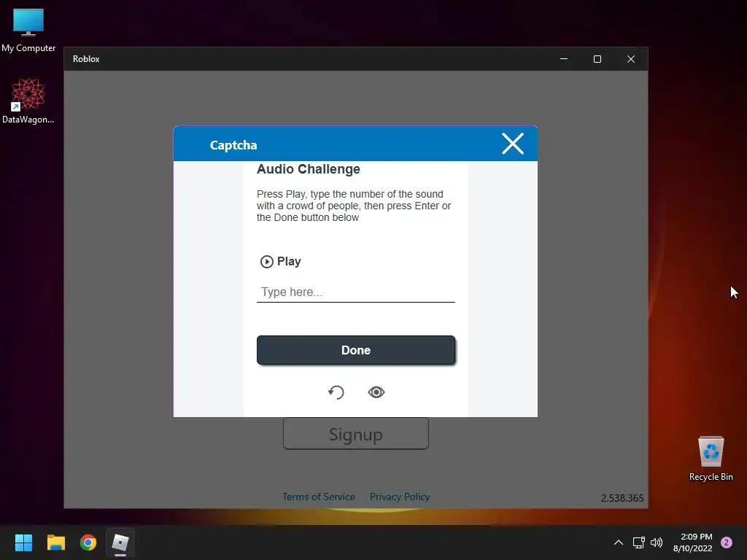The width and height of the screenshot is (747, 560).
Task: Open the Privacy Policy link
Action: (400, 497)
